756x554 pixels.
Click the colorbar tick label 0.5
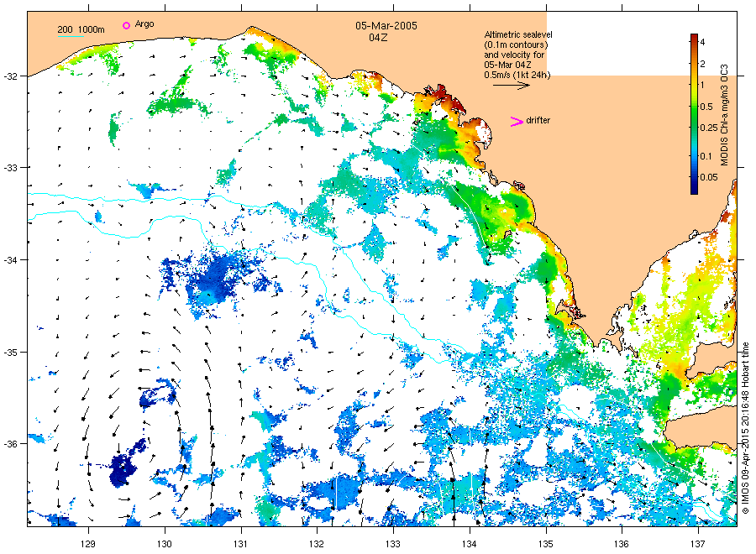(706, 107)
